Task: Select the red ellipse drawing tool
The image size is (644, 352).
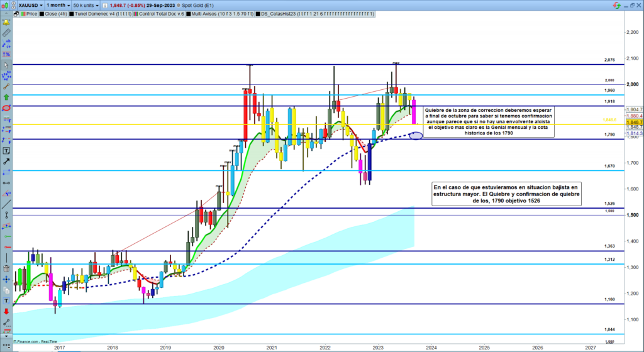Action: (x=6, y=108)
